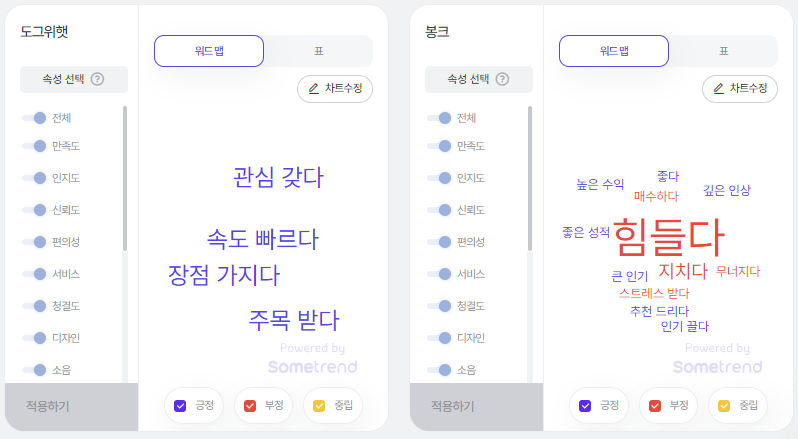
Task: Toggle 신뢰도 switch in 도그위햇 panel
Action: (34, 210)
